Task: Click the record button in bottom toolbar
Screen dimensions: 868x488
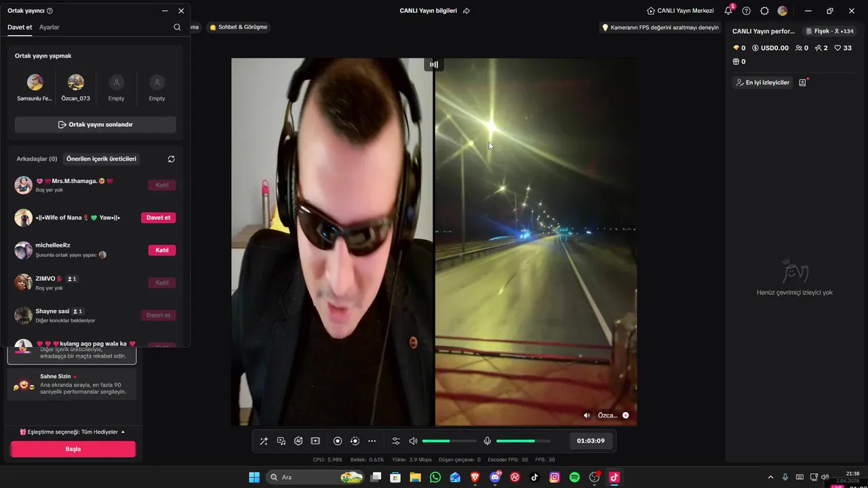Action: click(x=338, y=441)
